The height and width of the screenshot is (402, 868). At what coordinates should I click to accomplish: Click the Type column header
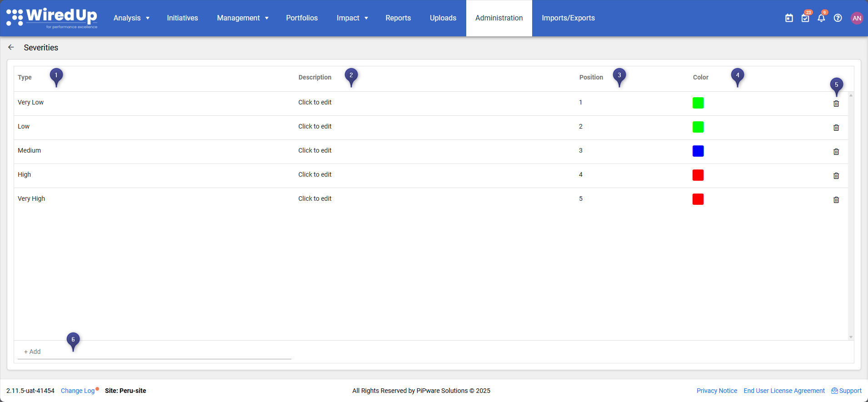(25, 77)
